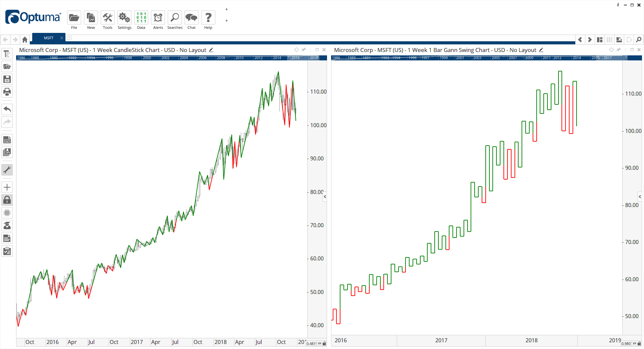Click the undo arrow in left sidebar
Screen dimensions: 644x349
coord(7,109)
